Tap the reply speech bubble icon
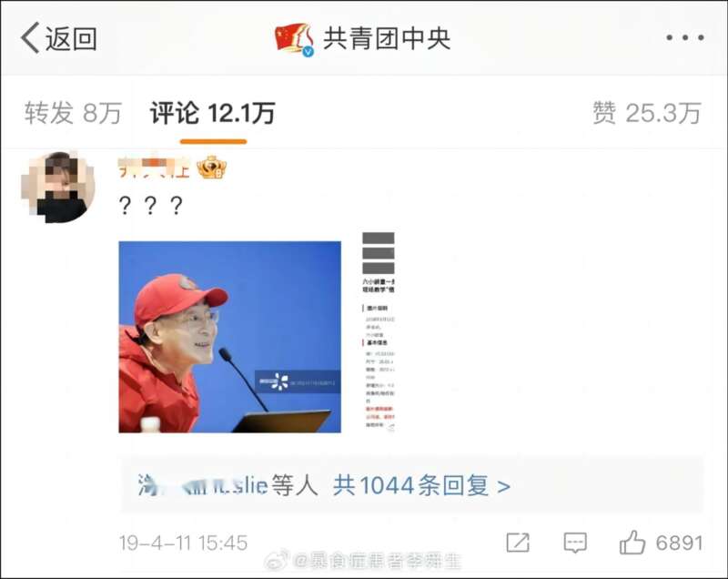This screenshot has height=579, width=728. coord(575,543)
